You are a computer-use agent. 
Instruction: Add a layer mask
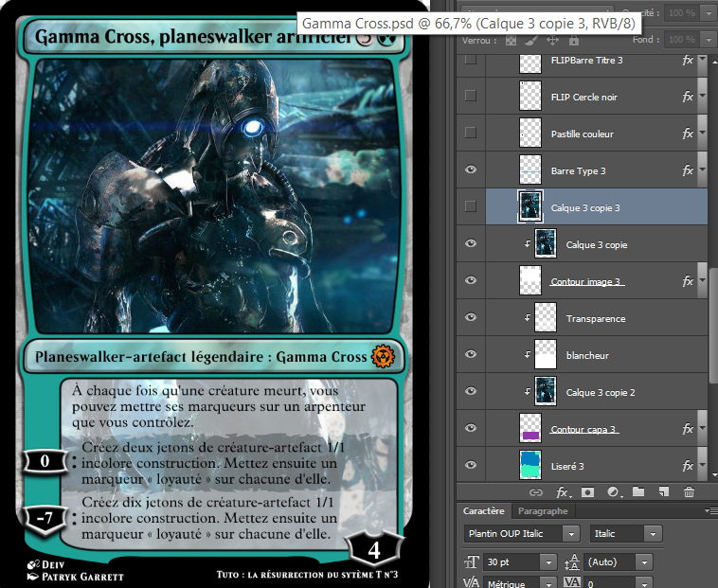(587, 492)
